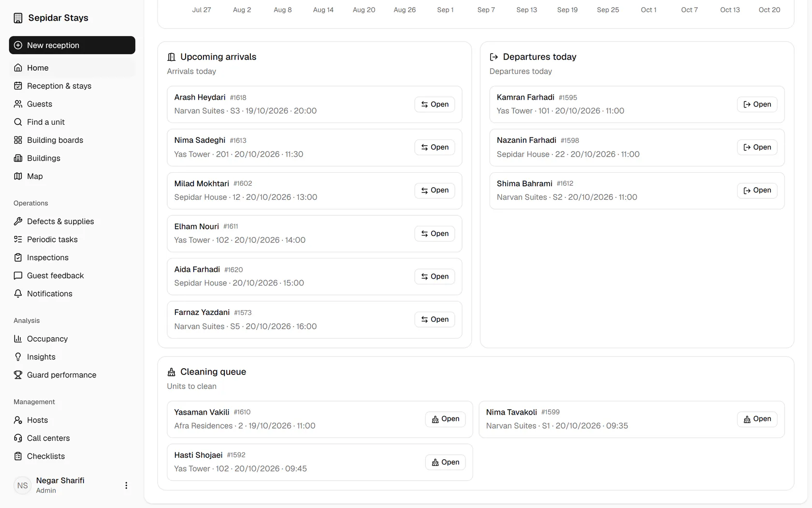The height and width of the screenshot is (508, 812).
Task: Click the Sepidar Stays building logo icon
Action: tap(18, 18)
